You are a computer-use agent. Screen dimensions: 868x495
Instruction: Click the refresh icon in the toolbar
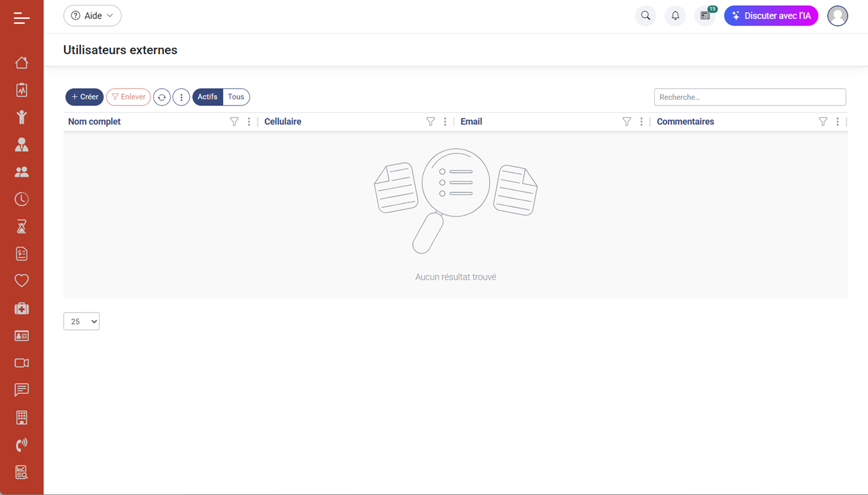162,97
